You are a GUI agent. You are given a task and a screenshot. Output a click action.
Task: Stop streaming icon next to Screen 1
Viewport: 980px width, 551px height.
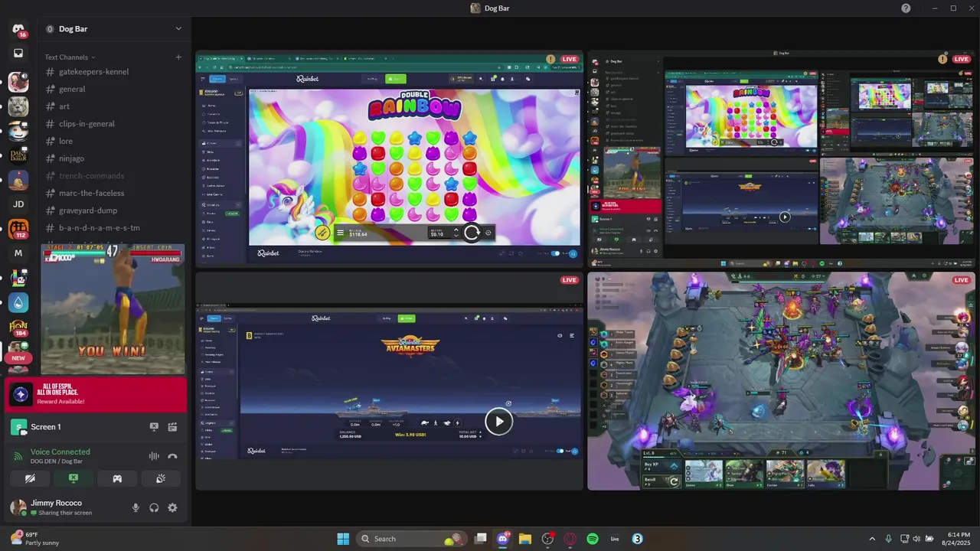[154, 427]
